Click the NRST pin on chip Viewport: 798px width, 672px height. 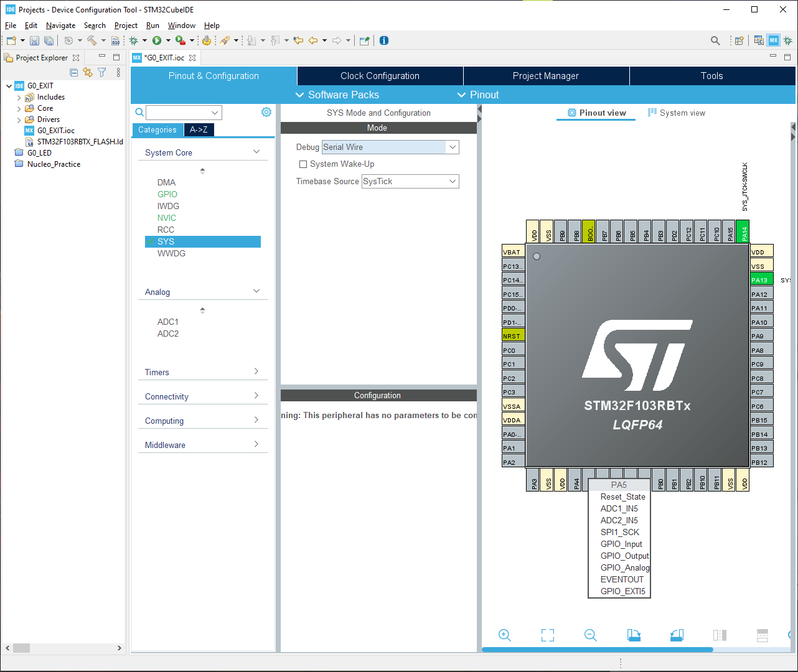click(x=514, y=336)
